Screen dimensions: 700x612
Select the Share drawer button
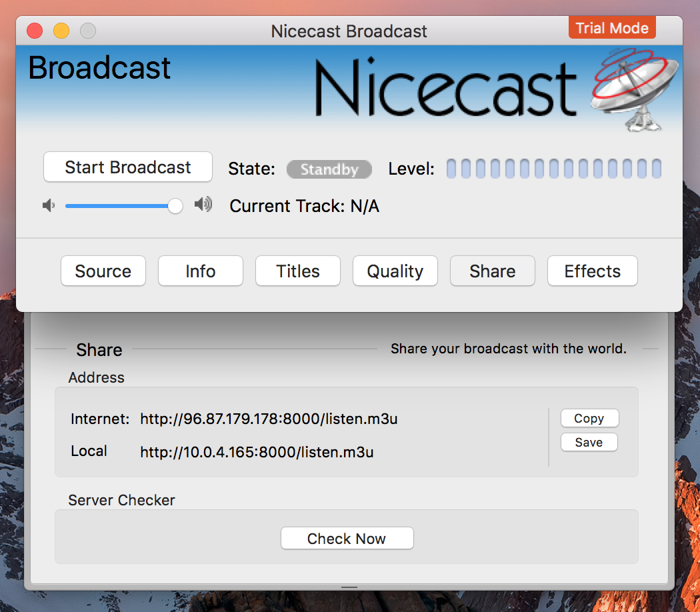(493, 271)
